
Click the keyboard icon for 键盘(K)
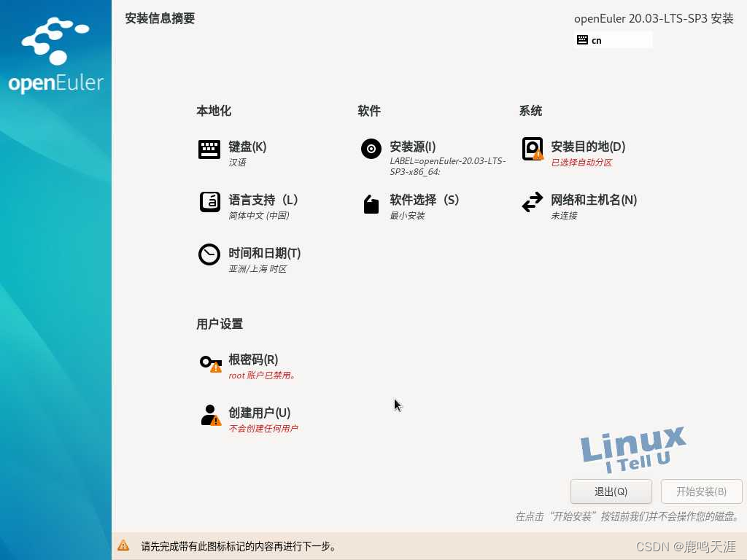coord(209,149)
